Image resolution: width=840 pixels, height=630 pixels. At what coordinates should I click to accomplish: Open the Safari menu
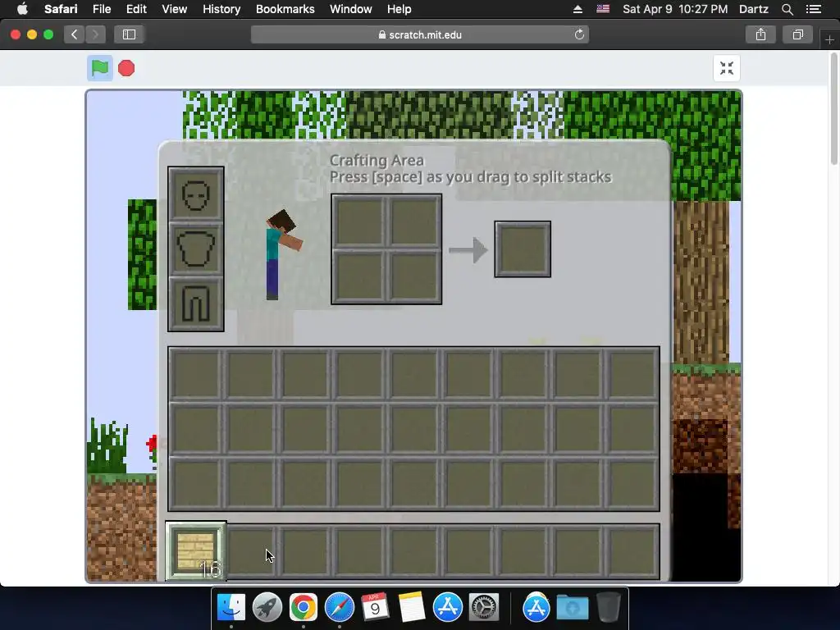click(x=61, y=9)
